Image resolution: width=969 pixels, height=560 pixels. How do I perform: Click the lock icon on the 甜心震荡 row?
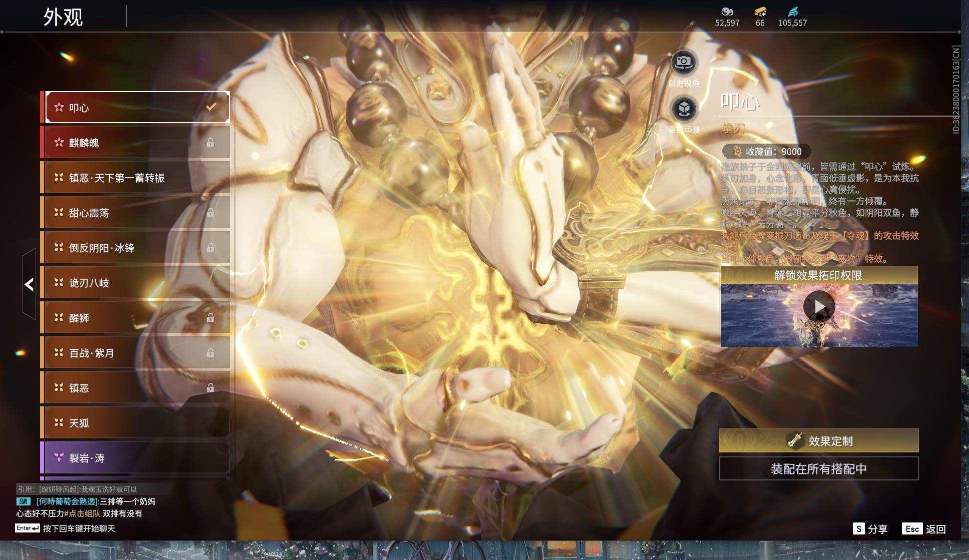[x=211, y=213]
